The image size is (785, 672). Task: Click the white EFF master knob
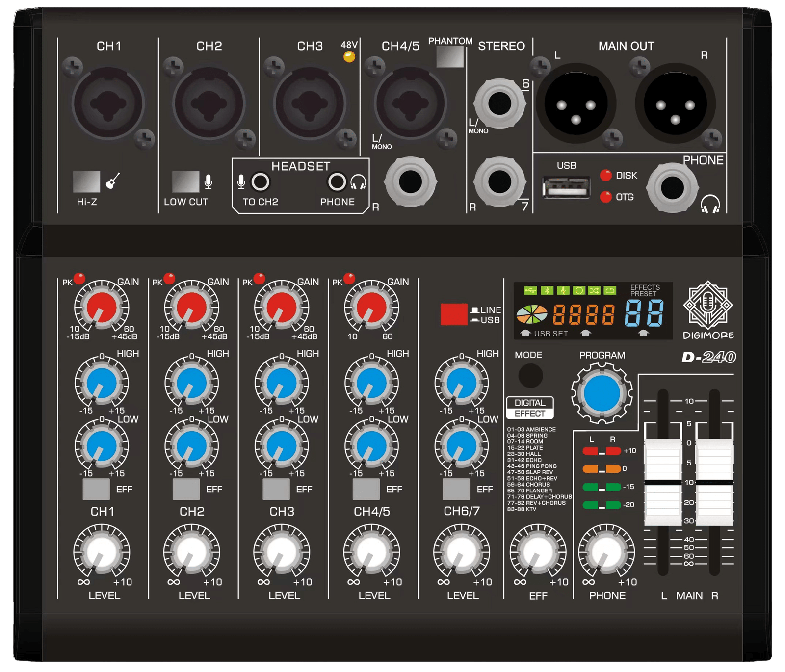[538, 552]
